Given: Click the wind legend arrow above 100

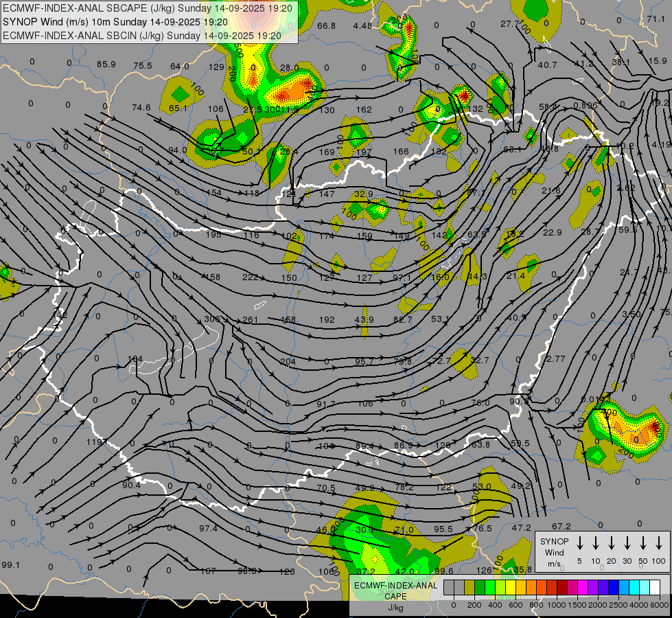Looking at the screenshot, I should pyautogui.click(x=659, y=543).
